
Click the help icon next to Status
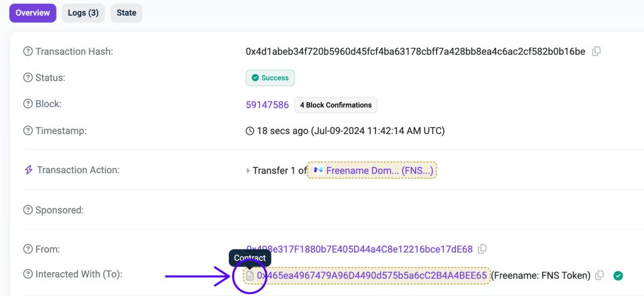tap(28, 78)
